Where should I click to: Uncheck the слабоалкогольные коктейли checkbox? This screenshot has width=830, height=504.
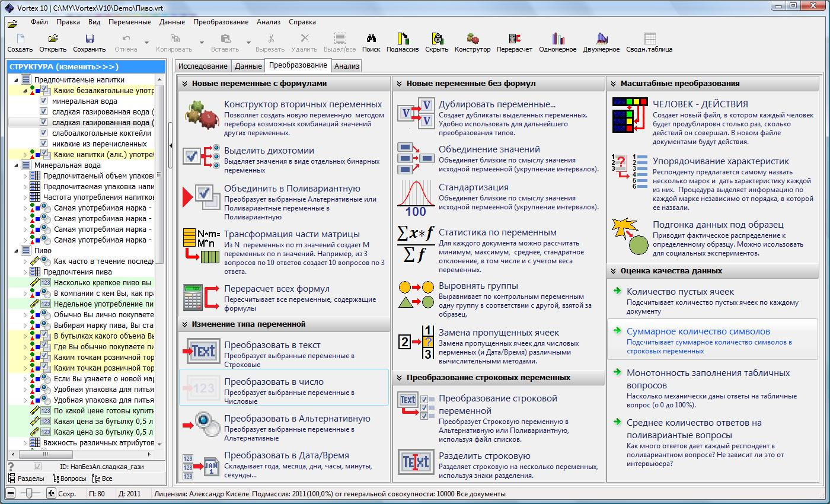43,133
